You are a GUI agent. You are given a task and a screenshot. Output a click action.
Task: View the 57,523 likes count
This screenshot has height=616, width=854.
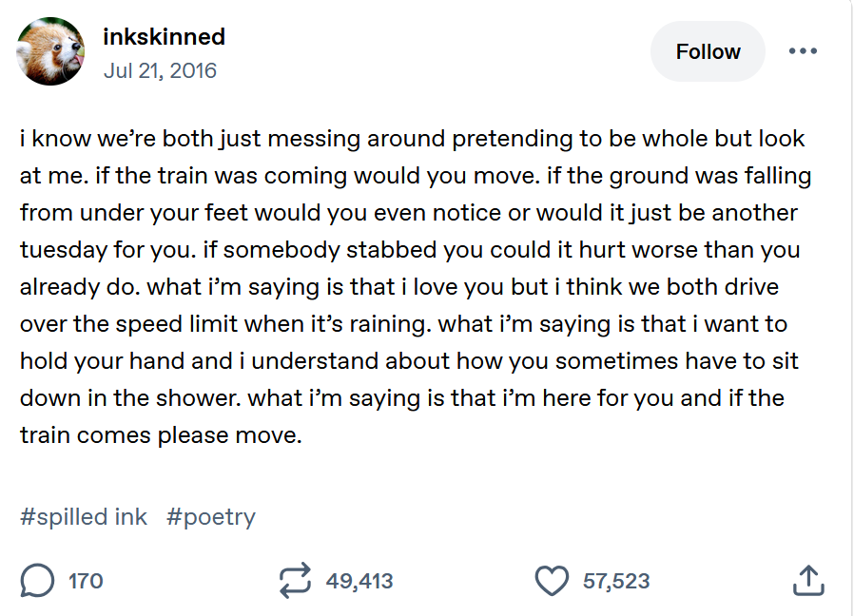coord(616,581)
